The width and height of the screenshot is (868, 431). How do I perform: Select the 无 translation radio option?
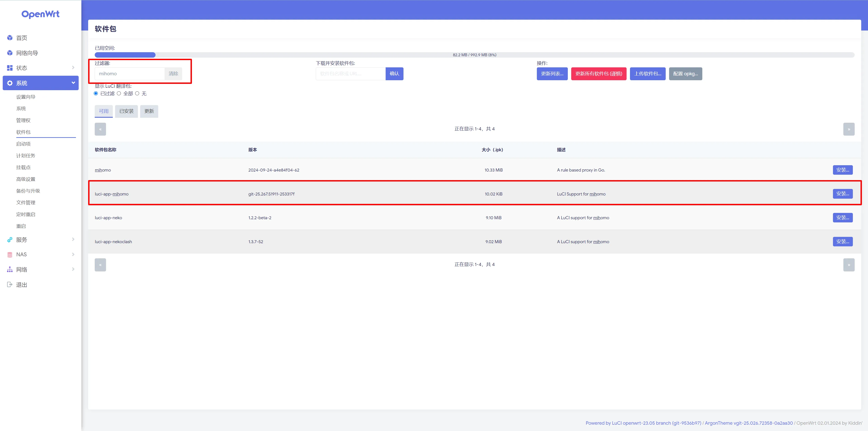coord(137,93)
